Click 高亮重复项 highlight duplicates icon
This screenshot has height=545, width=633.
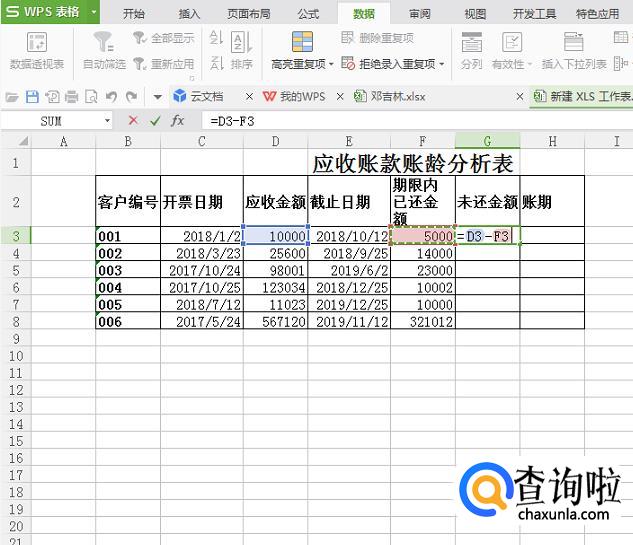302,42
